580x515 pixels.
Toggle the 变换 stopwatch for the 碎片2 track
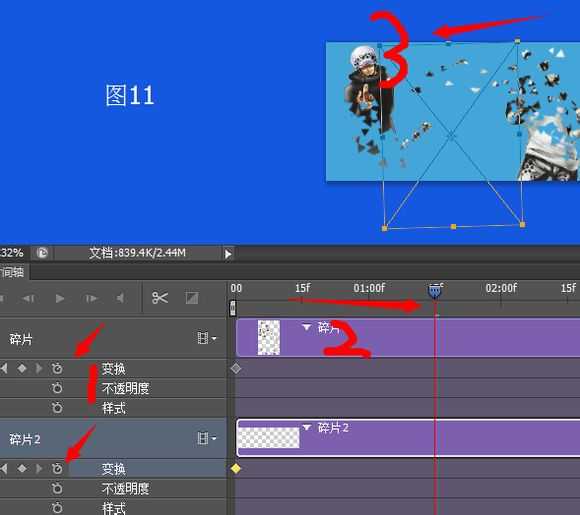pyautogui.click(x=57, y=469)
